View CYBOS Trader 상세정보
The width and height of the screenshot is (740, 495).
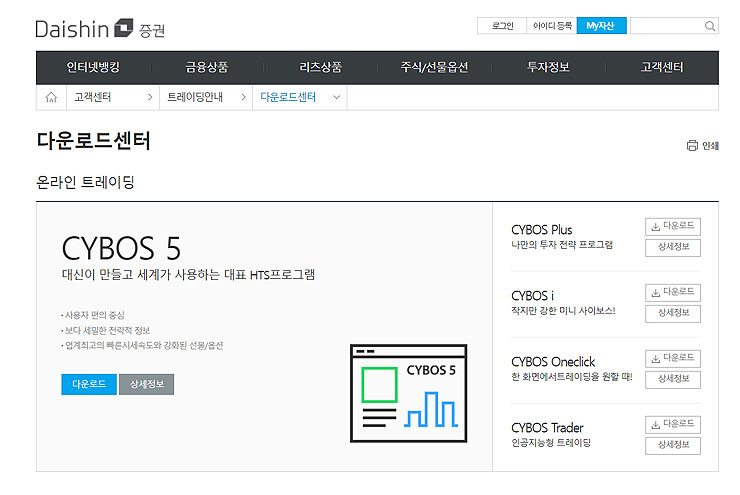[673, 445]
